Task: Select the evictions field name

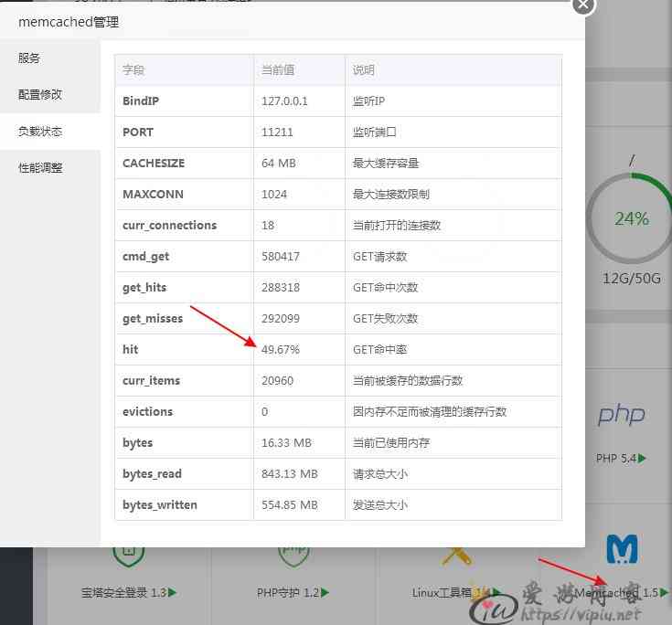Action: [147, 412]
